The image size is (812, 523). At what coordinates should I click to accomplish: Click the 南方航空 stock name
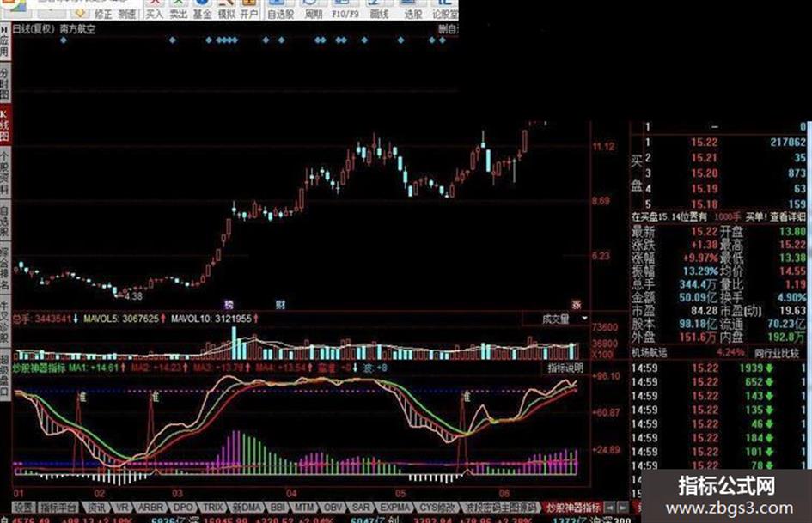(x=77, y=29)
